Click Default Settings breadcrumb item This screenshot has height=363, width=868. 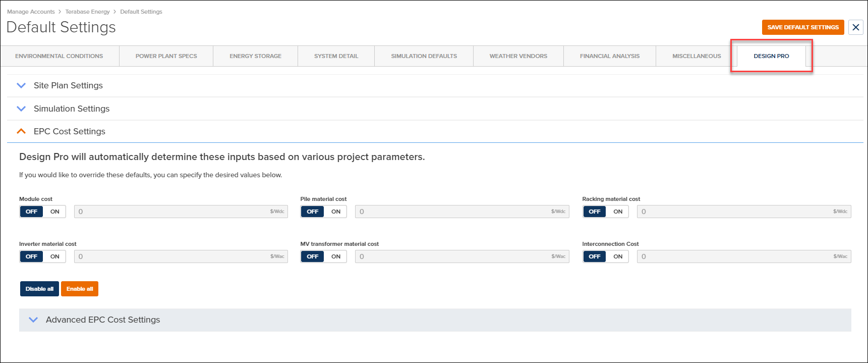tap(141, 12)
